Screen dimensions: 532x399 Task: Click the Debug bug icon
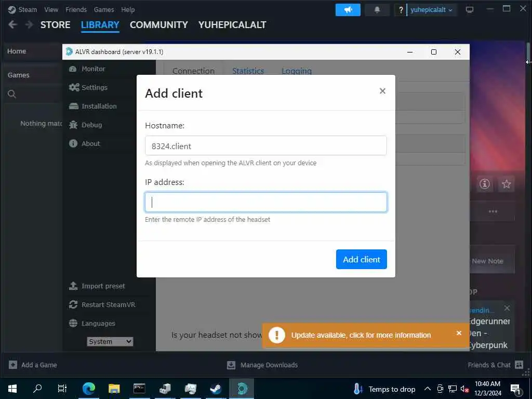tap(73, 125)
